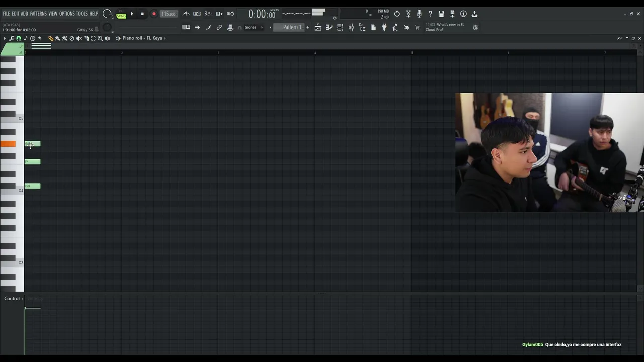Click the note/slide edit icon in toolbar
This screenshot has width=644, height=362.
pos(208,27)
